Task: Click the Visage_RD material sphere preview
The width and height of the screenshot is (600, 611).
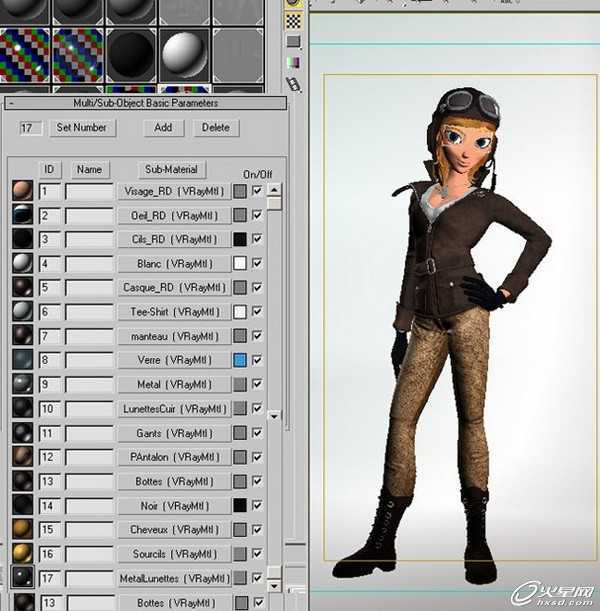Action: click(23, 191)
